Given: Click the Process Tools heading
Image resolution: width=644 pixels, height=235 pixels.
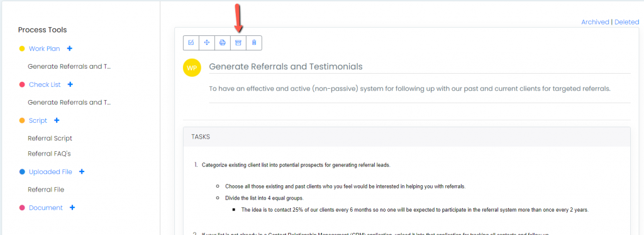Looking at the screenshot, I should [42, 30].
